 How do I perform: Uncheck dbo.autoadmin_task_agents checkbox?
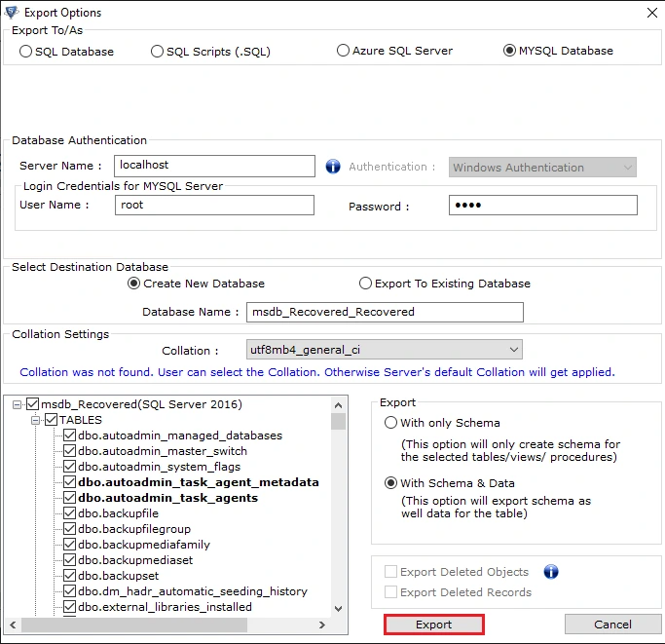(69, 498)
